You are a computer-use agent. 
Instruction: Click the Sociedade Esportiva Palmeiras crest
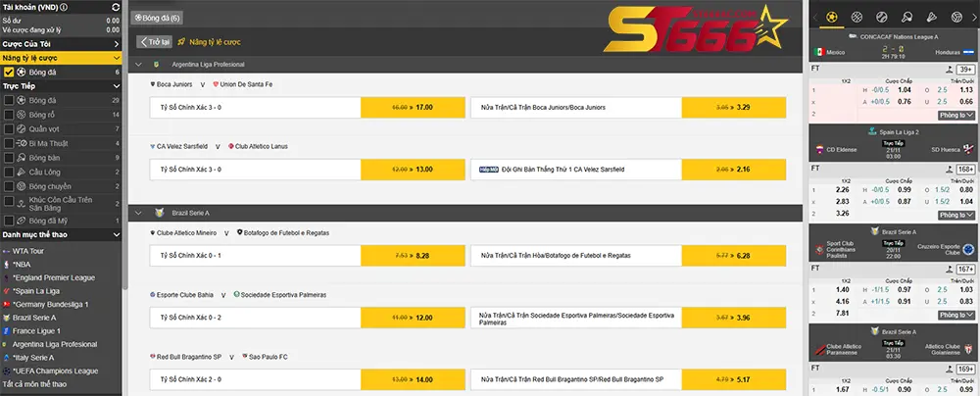tap(236, 294)
